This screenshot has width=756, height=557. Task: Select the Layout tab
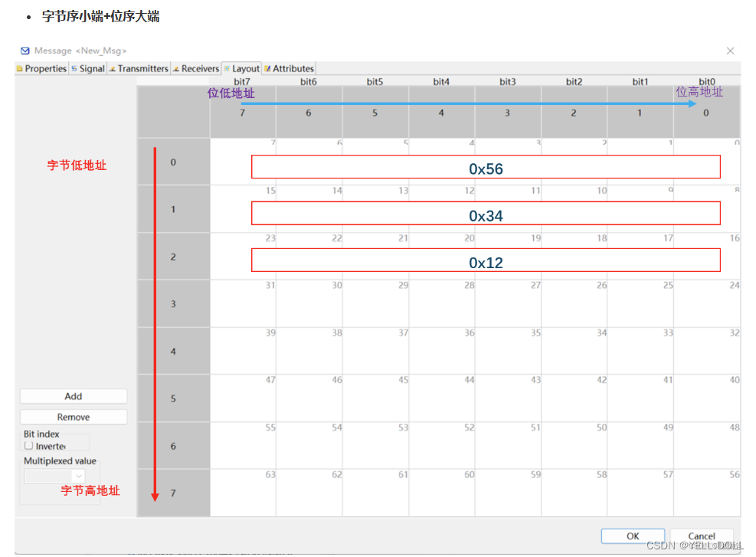click(x=241, y=68)
